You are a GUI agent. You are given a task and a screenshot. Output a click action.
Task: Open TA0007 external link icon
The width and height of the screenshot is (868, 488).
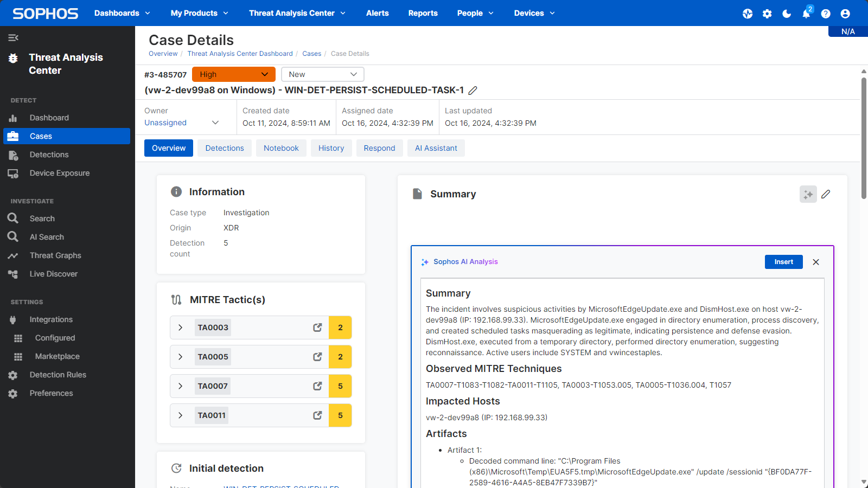click(x=317, y=386)
